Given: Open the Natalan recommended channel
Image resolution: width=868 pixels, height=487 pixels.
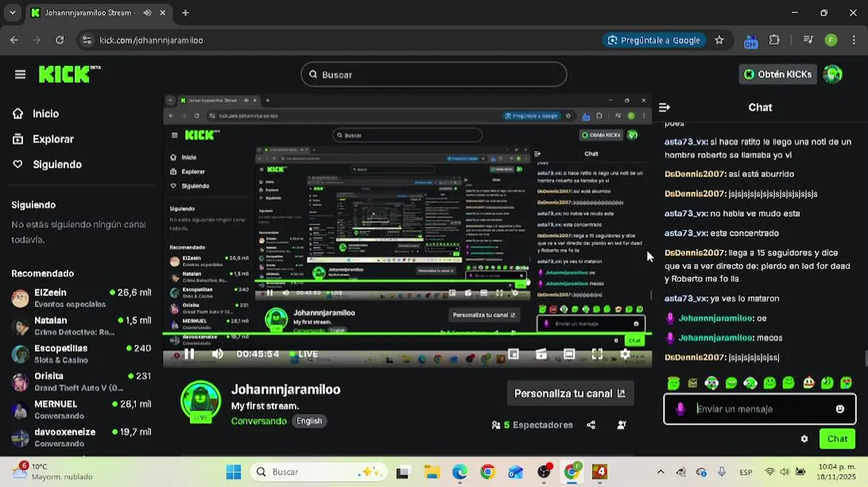Looking at the screenshot, I should click(82, 325).
